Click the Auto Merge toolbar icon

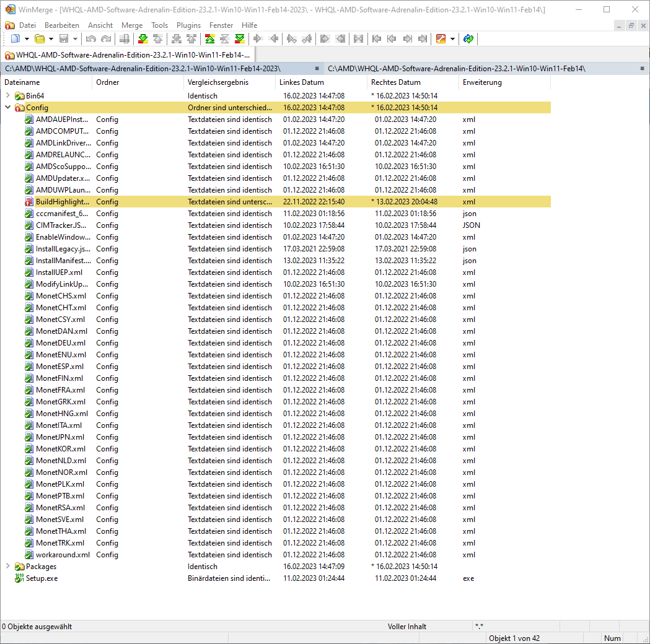click(x=359, y=39)
